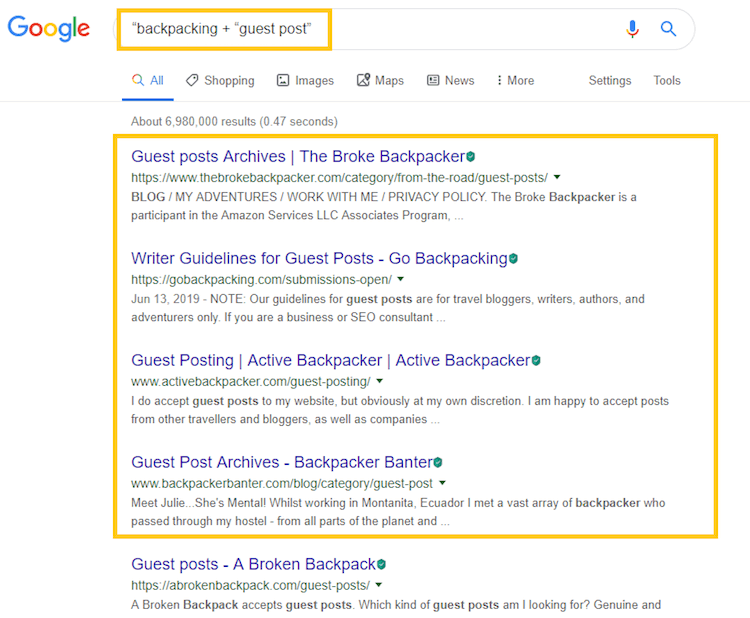Expand dropdown arrow next to activebackpacker.com URL
The image size is (750, 618).
tap(379, 381)
